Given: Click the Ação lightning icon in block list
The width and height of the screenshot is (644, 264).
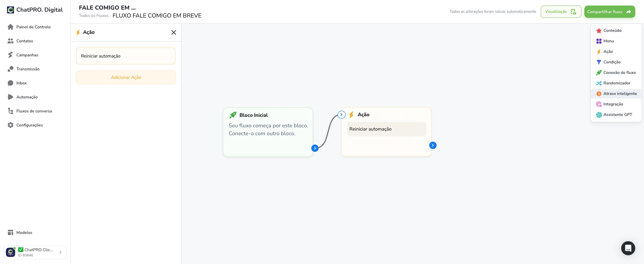Looking at the screenshot, I should click(x=599, y=52).
